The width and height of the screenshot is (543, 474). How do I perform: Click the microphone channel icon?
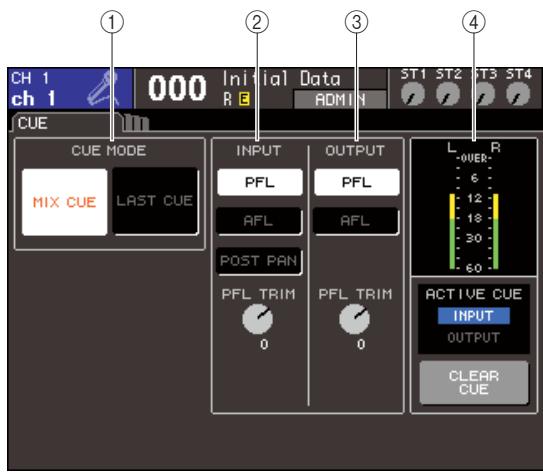104,89
